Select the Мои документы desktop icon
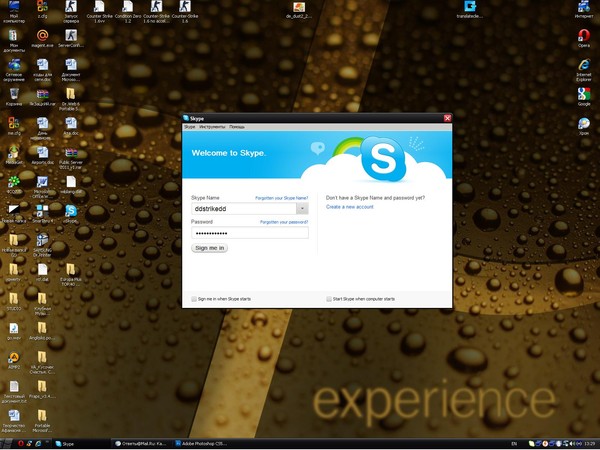 14,41
